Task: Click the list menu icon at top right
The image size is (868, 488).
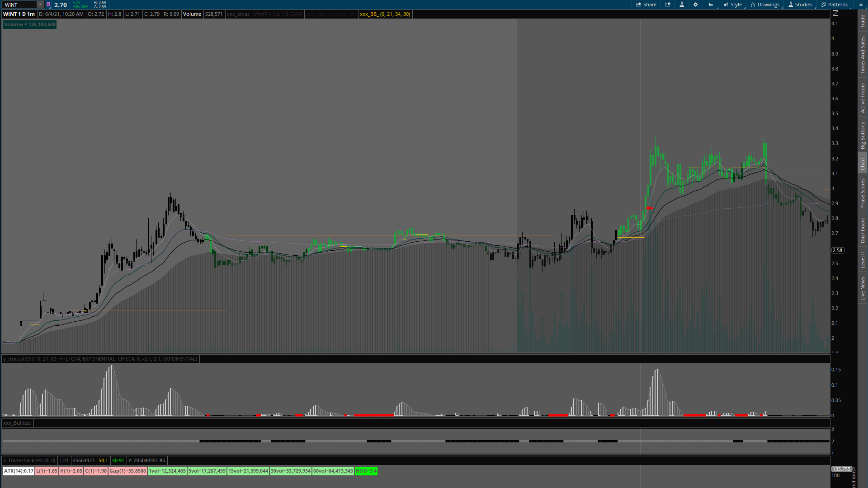Action: pos(861,5)
